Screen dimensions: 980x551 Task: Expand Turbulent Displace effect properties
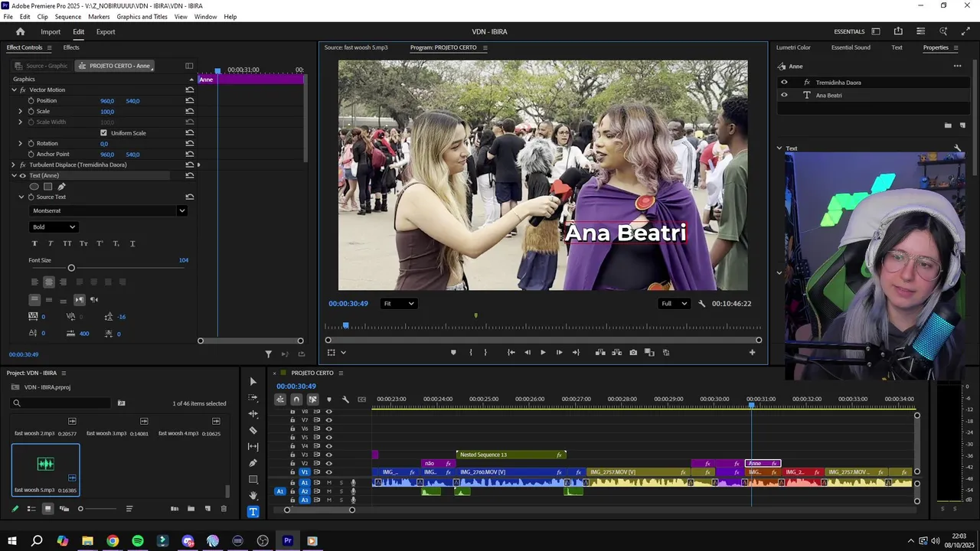(x=13, y=165)
